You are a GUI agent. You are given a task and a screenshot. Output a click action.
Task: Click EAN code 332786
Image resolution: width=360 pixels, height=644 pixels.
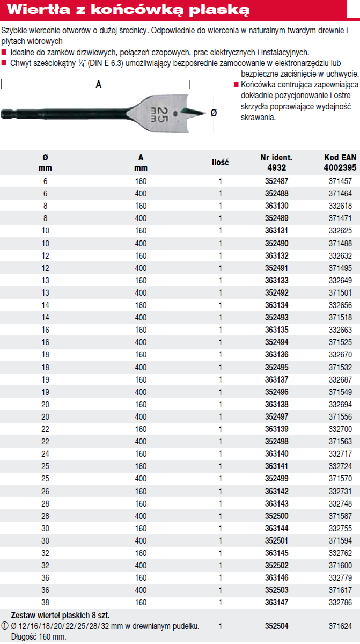point(339,603)
